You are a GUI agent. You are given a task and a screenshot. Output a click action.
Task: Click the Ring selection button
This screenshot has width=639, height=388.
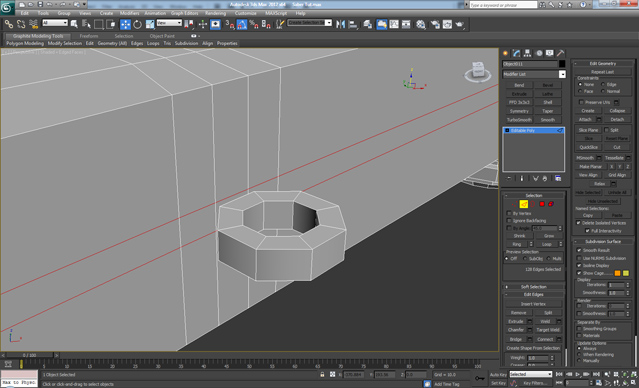tap(517, 244)
